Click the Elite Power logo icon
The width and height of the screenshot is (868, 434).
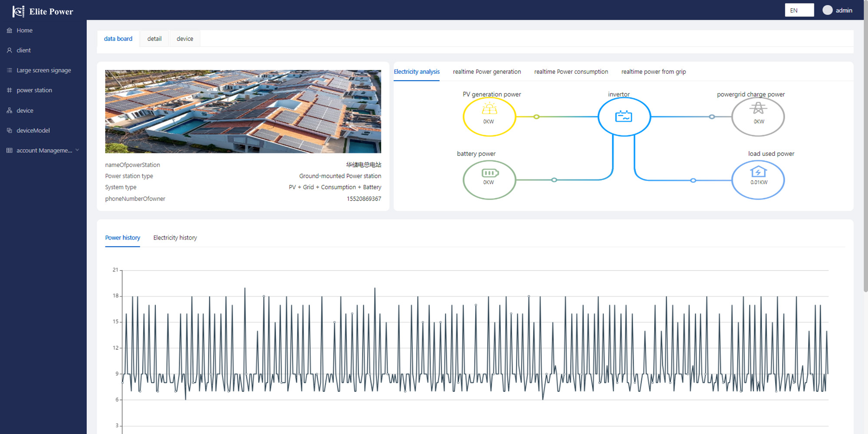point(18,11)
